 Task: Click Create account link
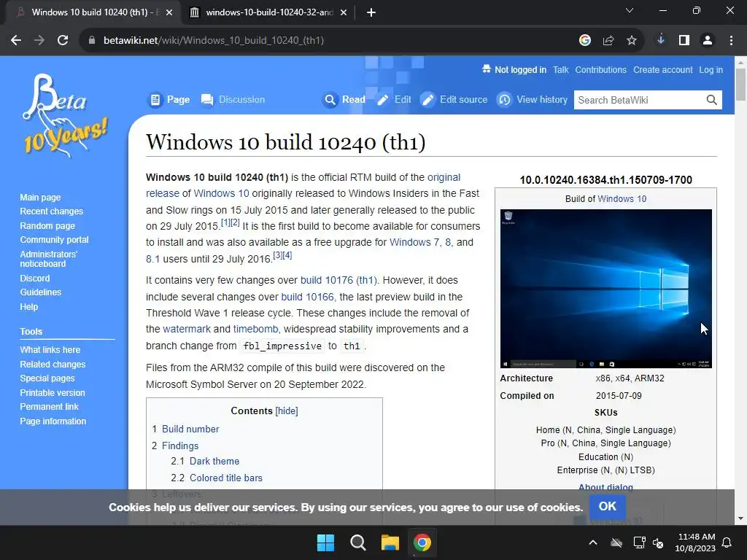[x=662, y=69]
